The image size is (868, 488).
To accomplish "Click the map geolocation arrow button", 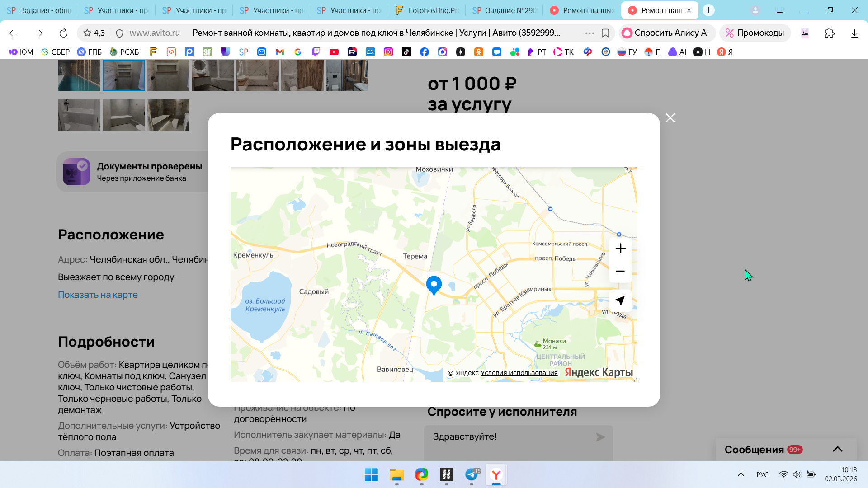I will tap(620, 300).
